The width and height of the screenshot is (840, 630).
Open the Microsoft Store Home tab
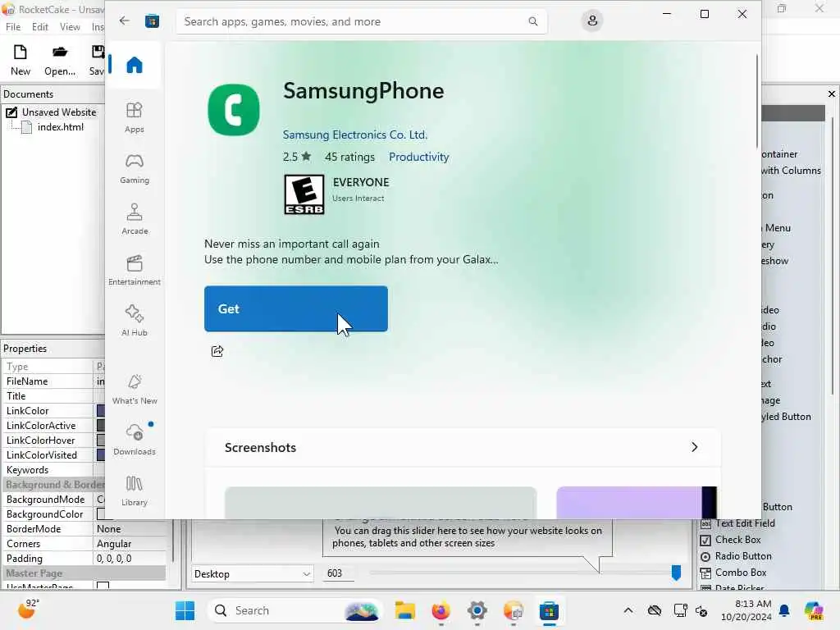[134, 65]
